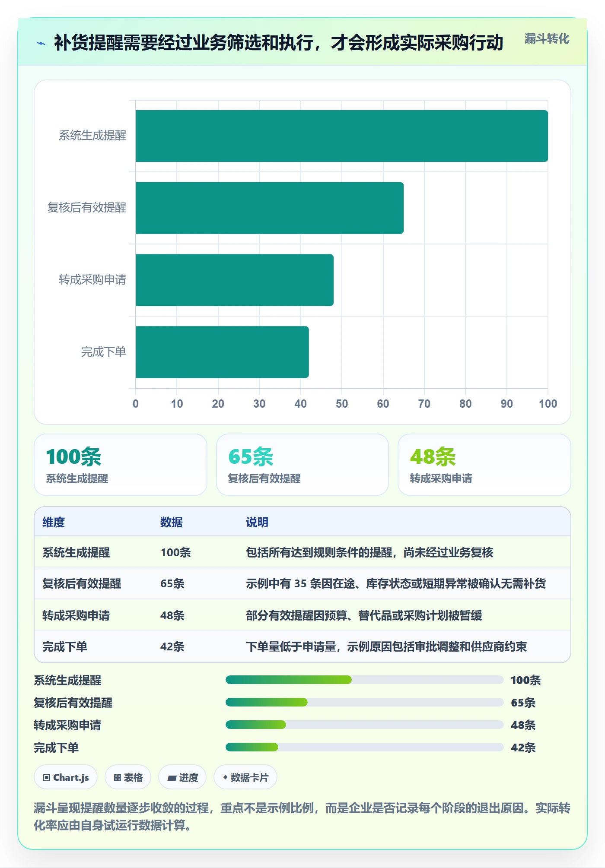
Task: Click the 复核后有效提醒 progress bar
Action: (364, 702)
